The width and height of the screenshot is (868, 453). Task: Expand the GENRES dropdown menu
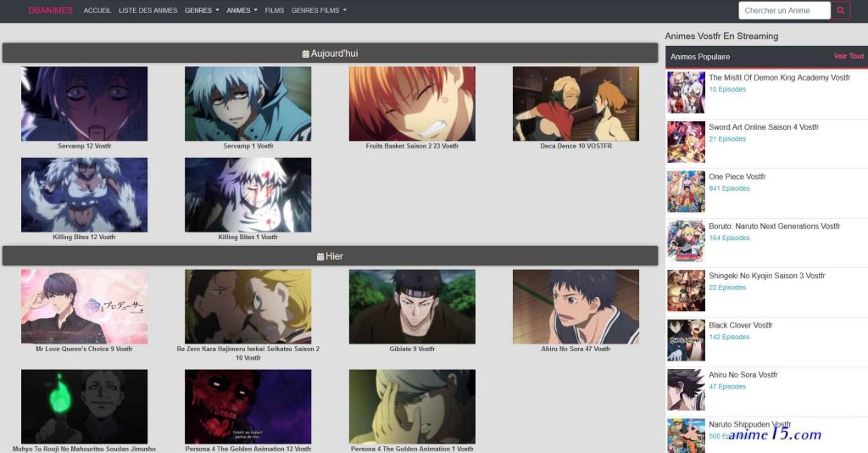[x=202, y=10]
